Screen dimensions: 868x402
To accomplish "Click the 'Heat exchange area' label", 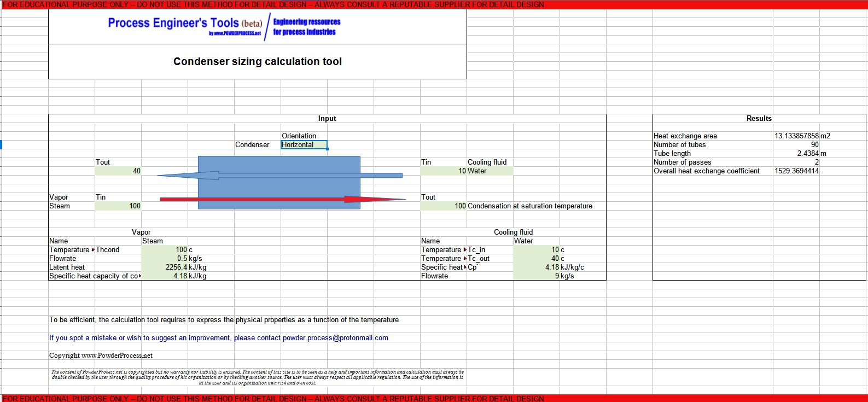I will point(685,136).
